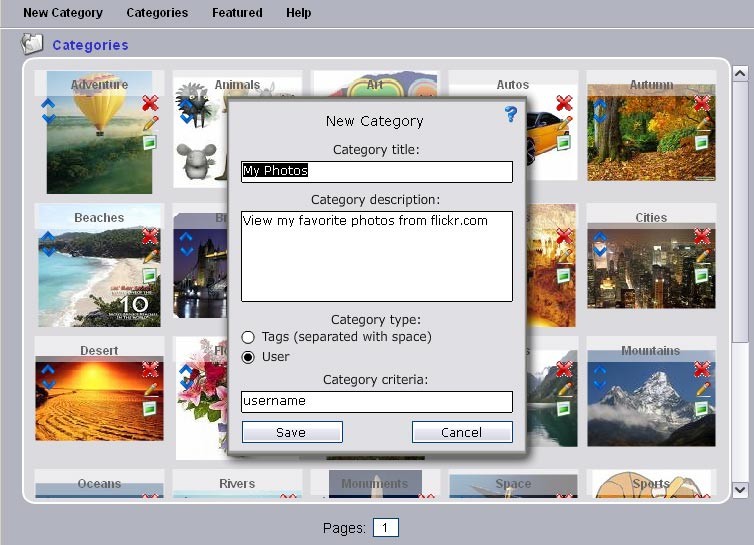The image size is (754, 545).
Task: Edit the Desert category with pencil icon
Action: [150, 389]
